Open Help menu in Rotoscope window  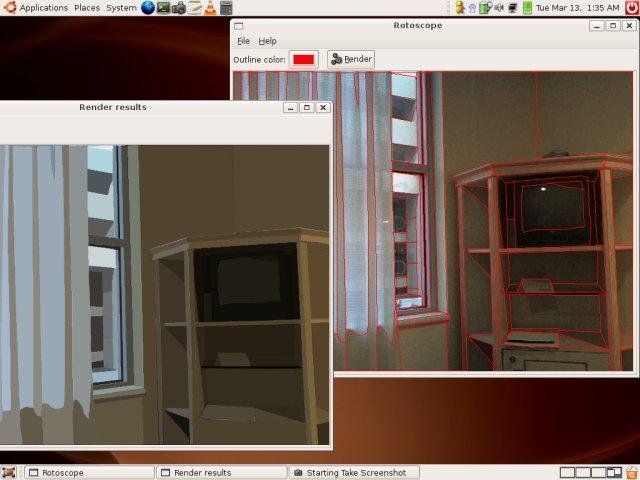(x=267, y=41)
